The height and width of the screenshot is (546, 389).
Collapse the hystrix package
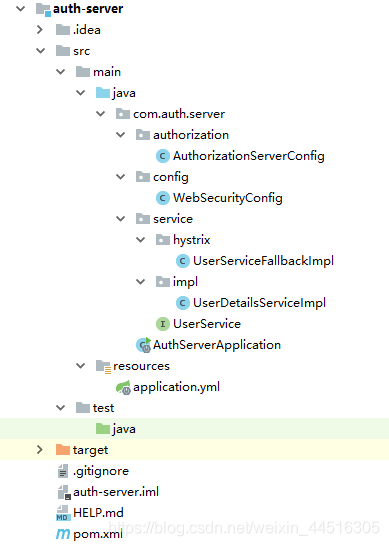140,240
